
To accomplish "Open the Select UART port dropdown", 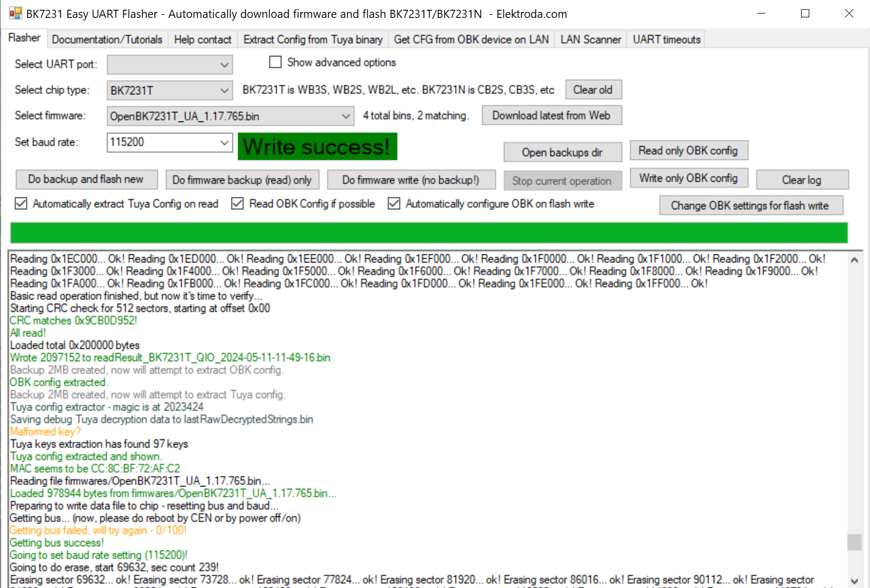I will [170, 65].
